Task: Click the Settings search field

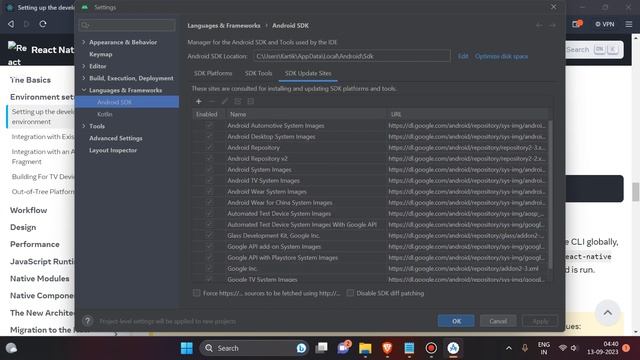Action: [127, 25]
